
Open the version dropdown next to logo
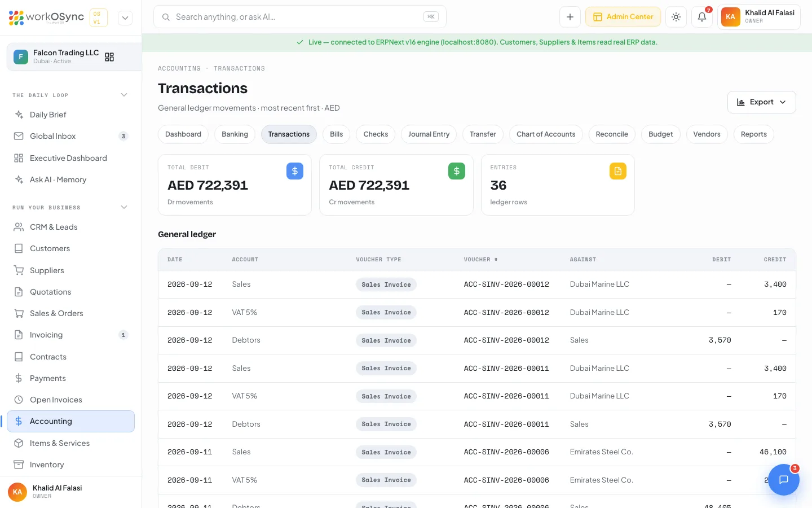point(125,17)
